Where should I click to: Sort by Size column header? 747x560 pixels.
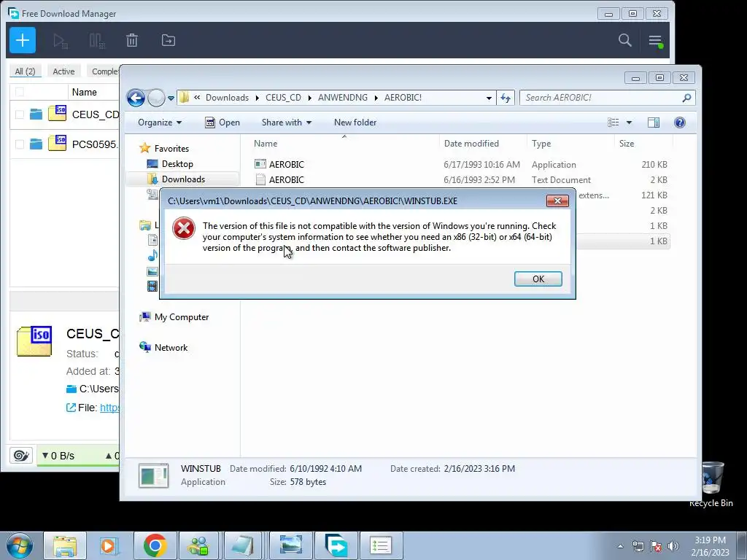tap(627, 144)
